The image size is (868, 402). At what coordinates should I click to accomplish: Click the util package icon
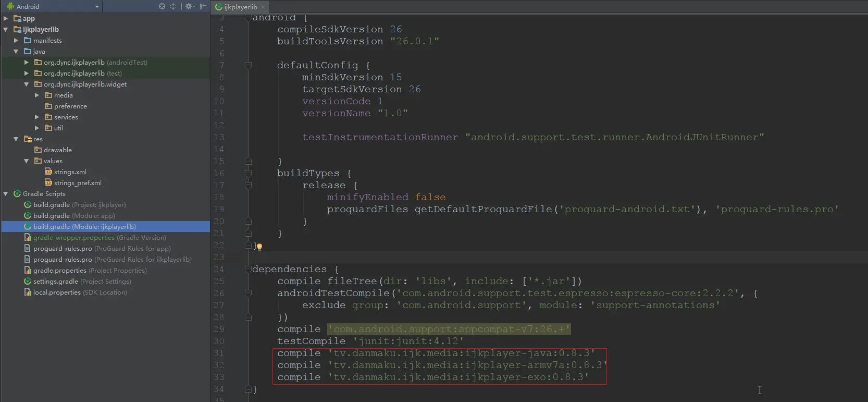[48, 128]
